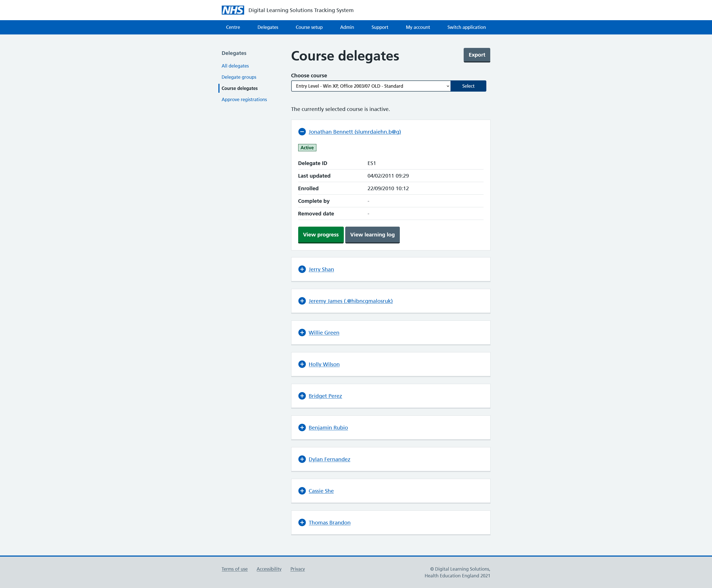The width and height of the screenshot is (712, 588).
Task: Click plus icon beside Jerry Shan
Action: (302, 269)
